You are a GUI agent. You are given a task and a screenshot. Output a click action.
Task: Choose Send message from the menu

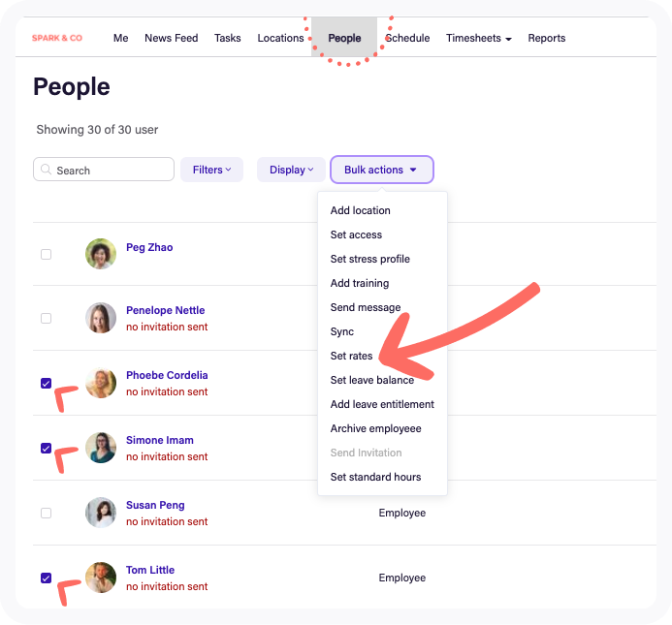tap(366, 307)
